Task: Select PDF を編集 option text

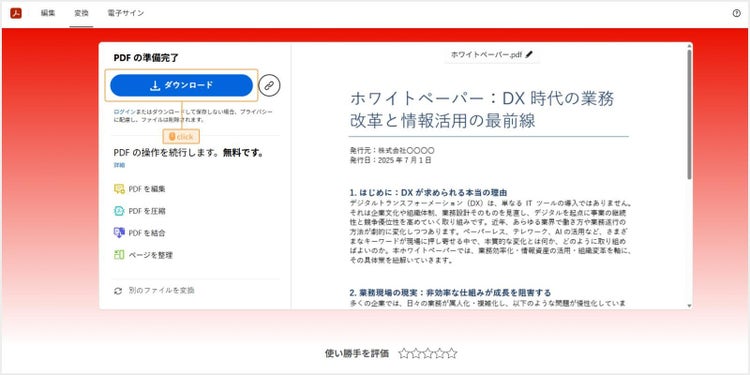Action: tap(147, 189)
